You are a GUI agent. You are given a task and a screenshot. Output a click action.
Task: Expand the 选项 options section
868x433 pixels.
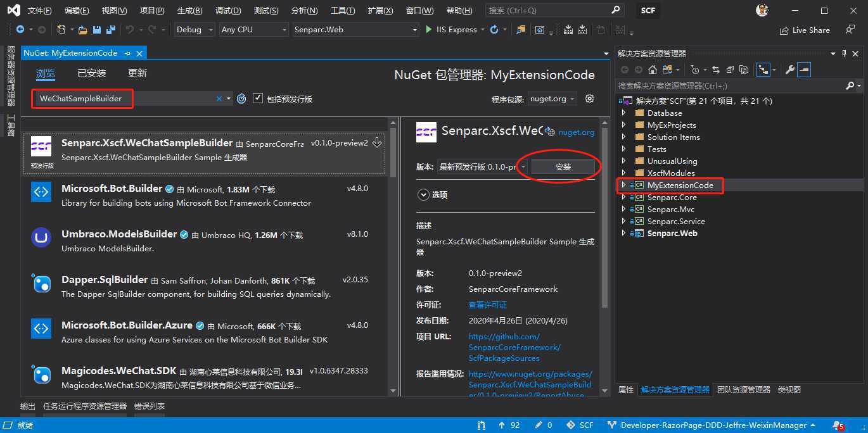tap(423, 195)
